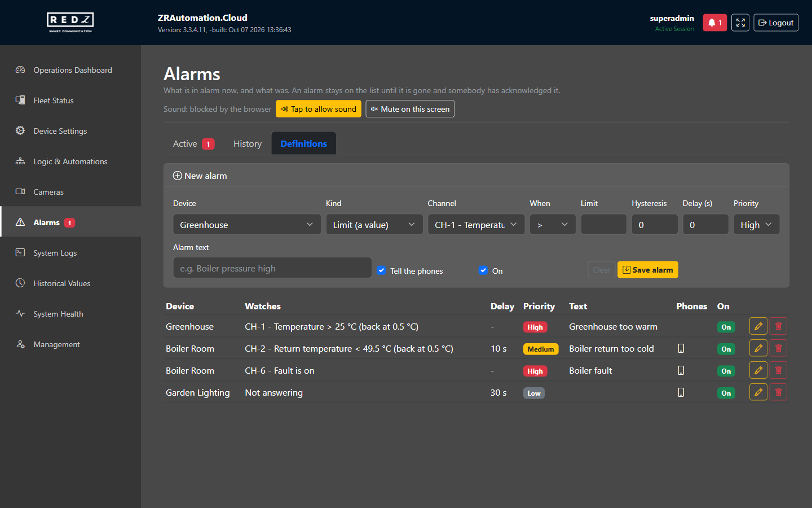This screenshot has height=508, width=812.
Task: Toggle On badge for Boiler return too cold
Action: pos(726,349)
